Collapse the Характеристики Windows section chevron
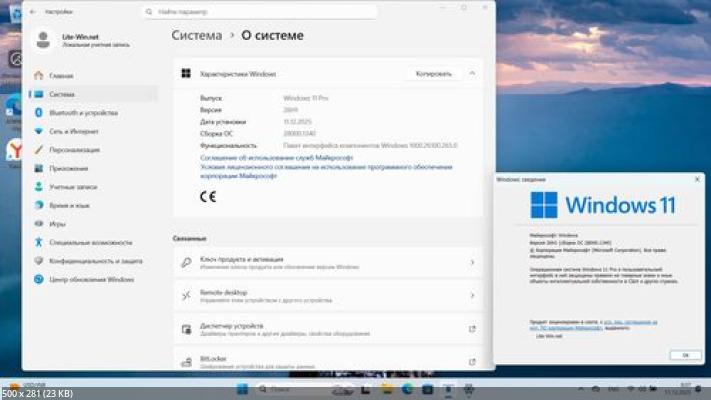Viewport: 711px width, 400px height. pyautogui.click(x=472, y=74)
